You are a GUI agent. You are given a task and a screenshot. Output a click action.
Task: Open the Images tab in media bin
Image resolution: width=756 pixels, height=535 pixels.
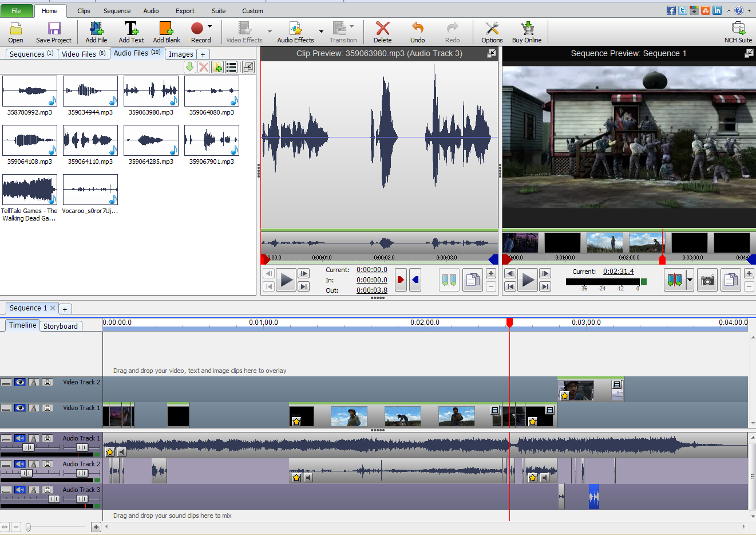click(x=181, y=54)
